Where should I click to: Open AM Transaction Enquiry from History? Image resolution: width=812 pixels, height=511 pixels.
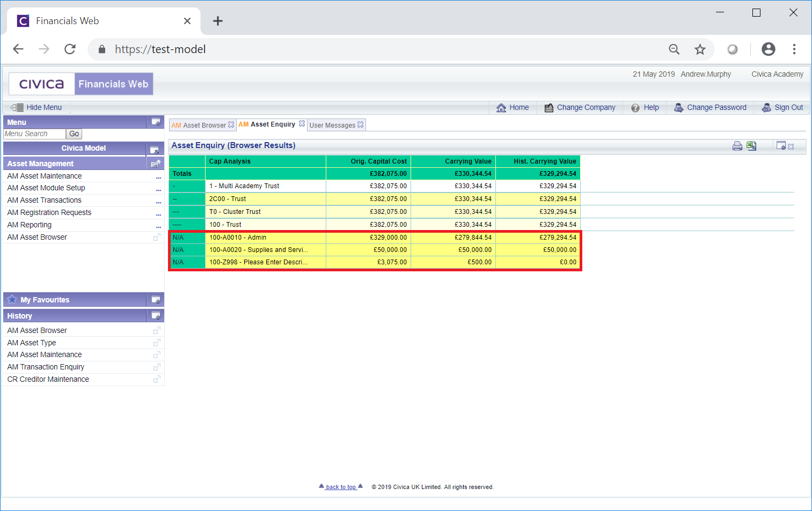46,367
